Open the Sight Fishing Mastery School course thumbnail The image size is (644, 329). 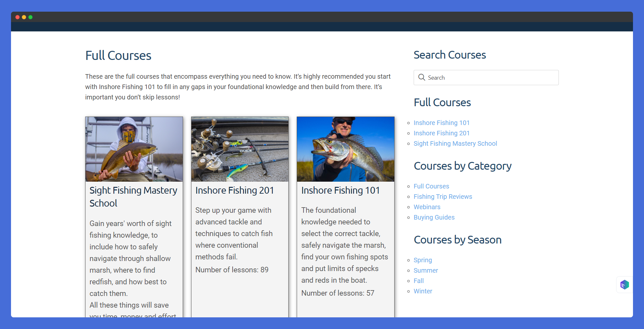point(134,149)
